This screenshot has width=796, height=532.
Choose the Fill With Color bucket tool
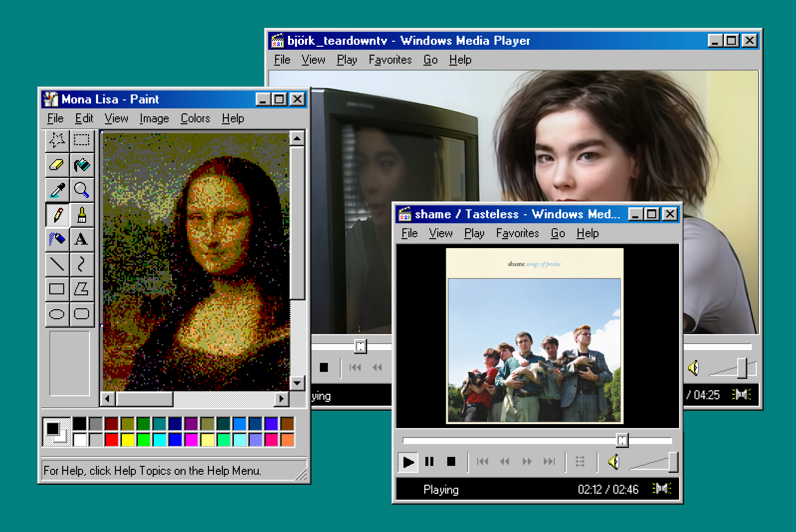(82, 165)
